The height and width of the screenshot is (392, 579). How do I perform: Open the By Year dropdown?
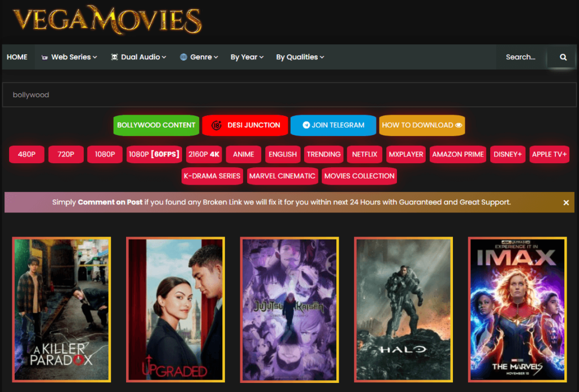click(x=247, y=57)
